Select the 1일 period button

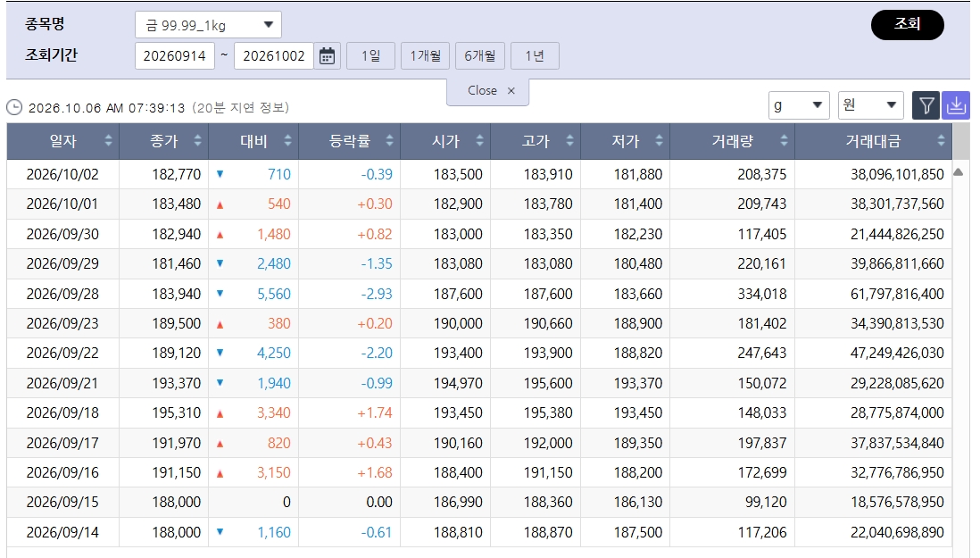tap(370, 55)
